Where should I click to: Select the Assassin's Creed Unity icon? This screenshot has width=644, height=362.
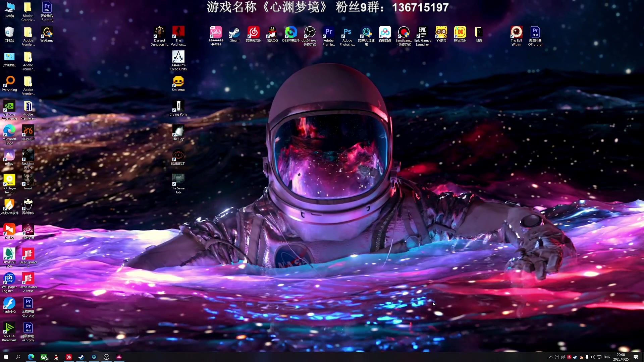coord(178,61)
